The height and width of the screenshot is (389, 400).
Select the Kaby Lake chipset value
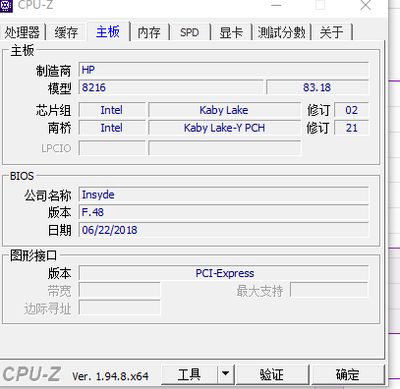[224, 110]
